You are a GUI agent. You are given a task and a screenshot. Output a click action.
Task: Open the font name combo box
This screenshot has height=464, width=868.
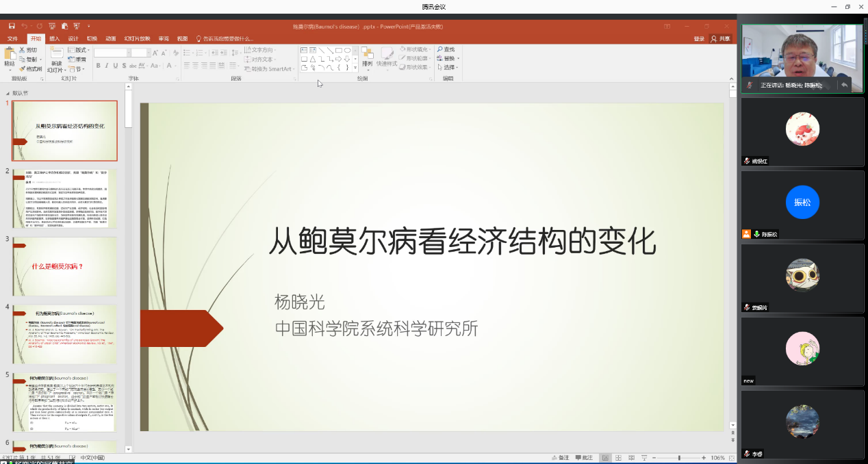pyautogui.click(x=112, y=53)
